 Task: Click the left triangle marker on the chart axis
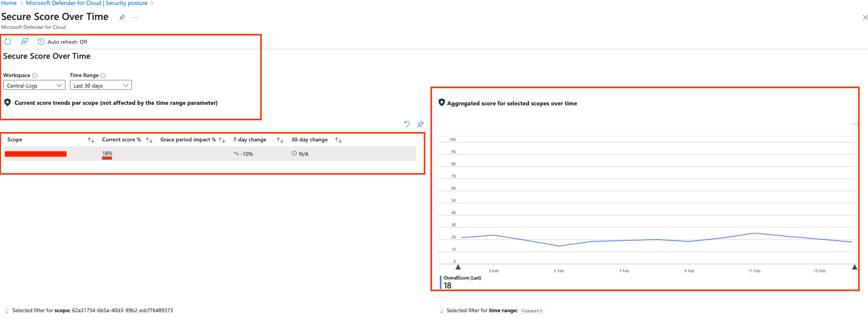click(x=458, y=267)
